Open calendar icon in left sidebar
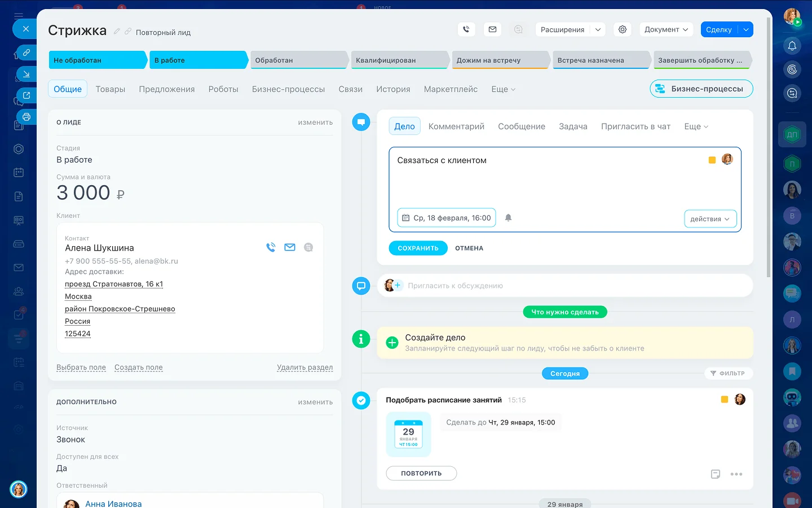Viewport: 812px width, 508px height. (x=19, y=173)
